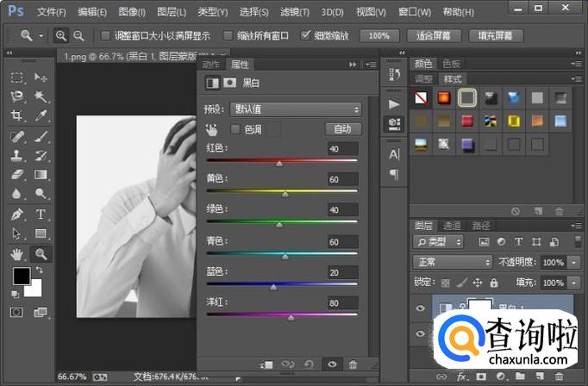Expand the layer 不透明度 opacity dropdown

click(x=575, y=262)
